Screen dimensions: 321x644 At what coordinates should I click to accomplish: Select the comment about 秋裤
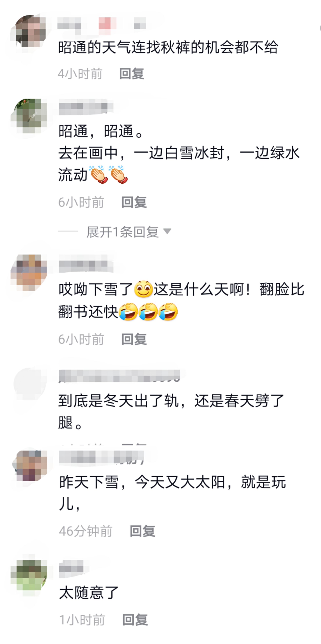point(168,47)
